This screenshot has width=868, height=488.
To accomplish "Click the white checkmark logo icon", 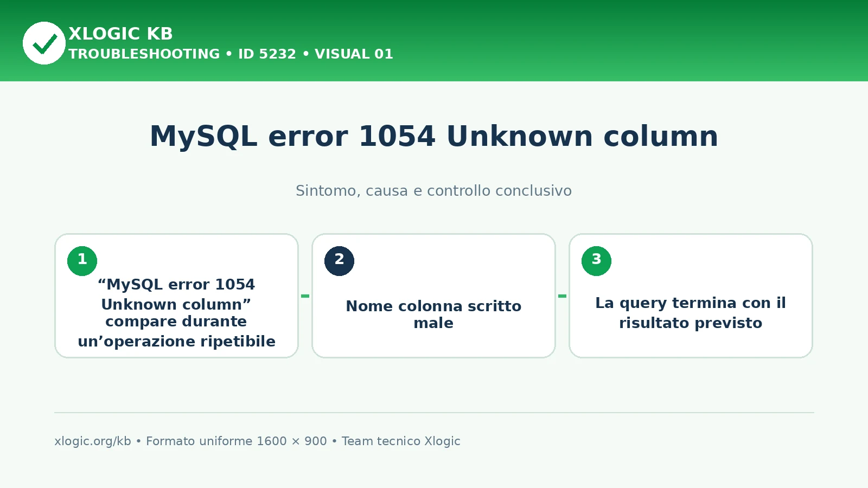I will coord(44,43).
